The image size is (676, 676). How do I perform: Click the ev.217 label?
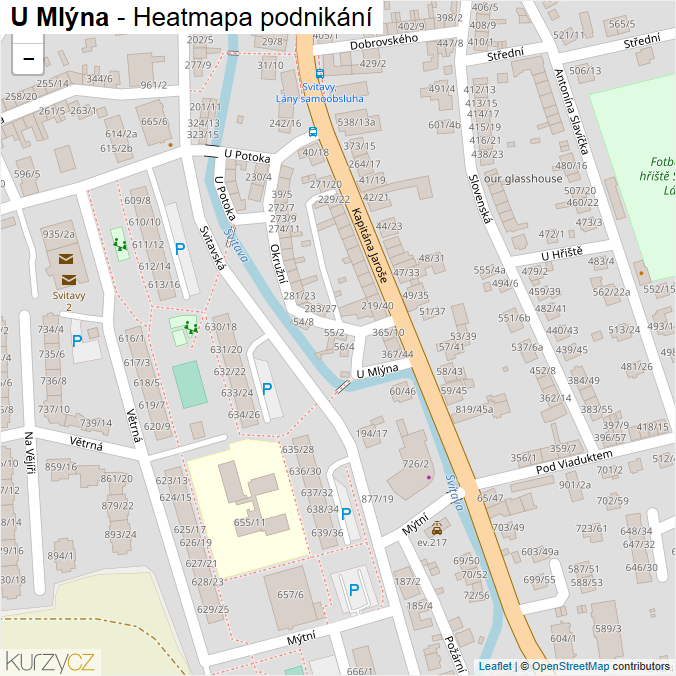tap(432, 542)
